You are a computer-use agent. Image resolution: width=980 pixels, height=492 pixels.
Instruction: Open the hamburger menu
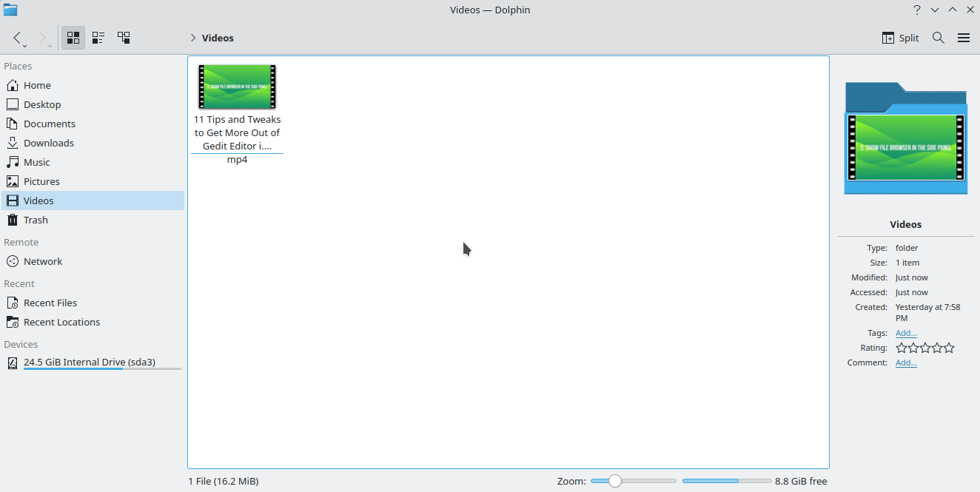point(963,37)
